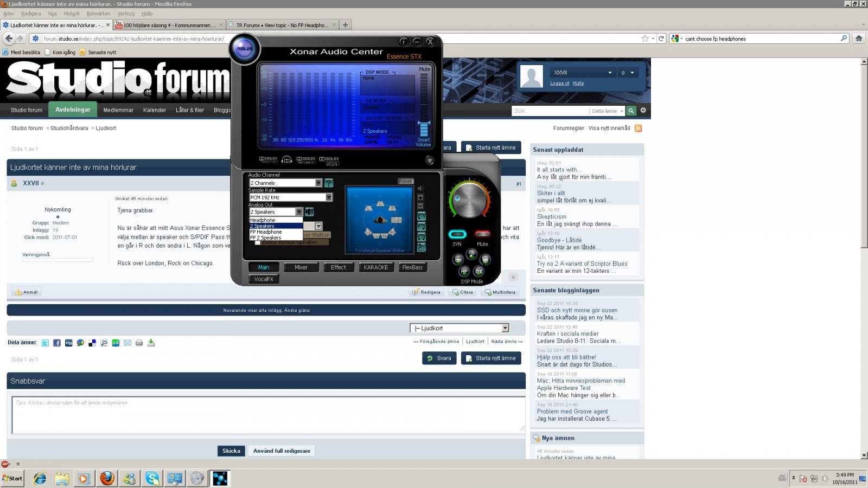Open Ljudkort forum jump dropdown

click(459, 328)
